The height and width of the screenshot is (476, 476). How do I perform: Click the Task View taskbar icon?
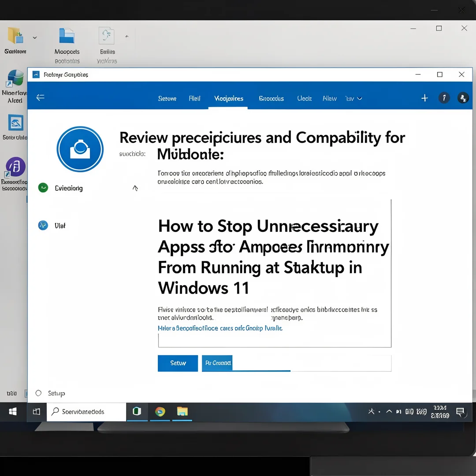point(37,412)
